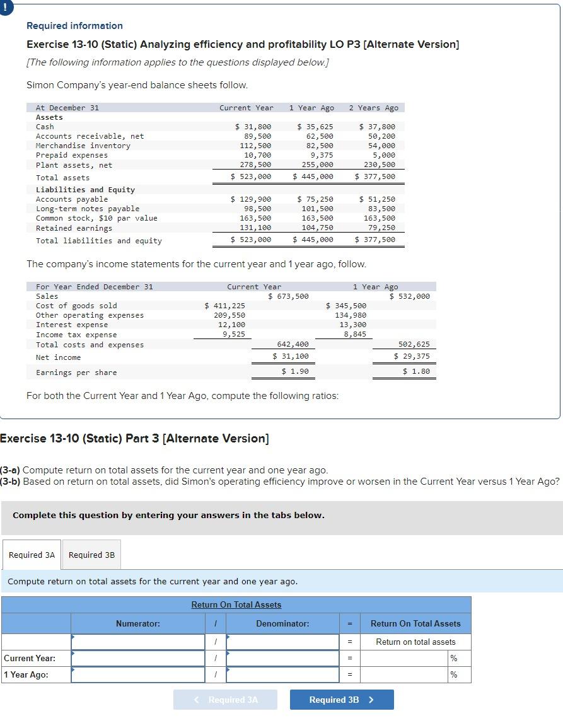Select the Required 3A tab
563x728 pixels.
(x=31, y=555)
